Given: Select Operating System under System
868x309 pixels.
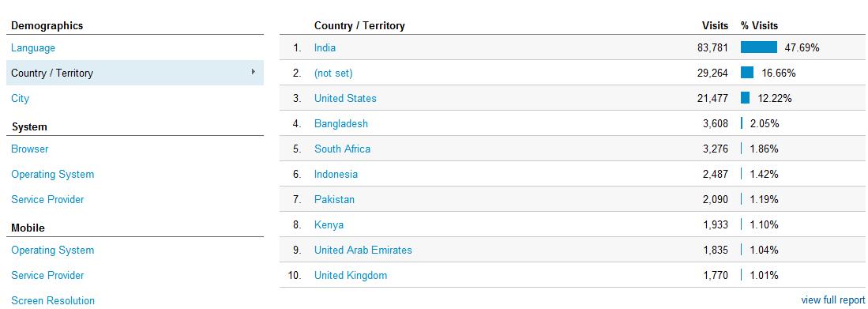Looking at the screenshot, I should click(53, 175).
